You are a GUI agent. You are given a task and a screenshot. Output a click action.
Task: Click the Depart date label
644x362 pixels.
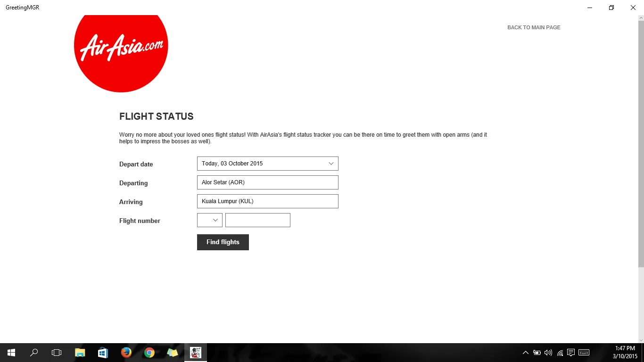[136, 165]
